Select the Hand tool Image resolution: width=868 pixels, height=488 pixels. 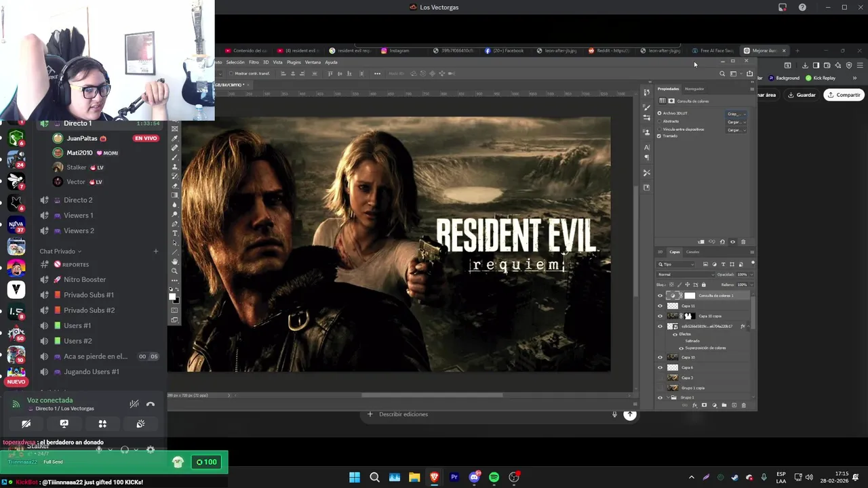coord(174,262)
